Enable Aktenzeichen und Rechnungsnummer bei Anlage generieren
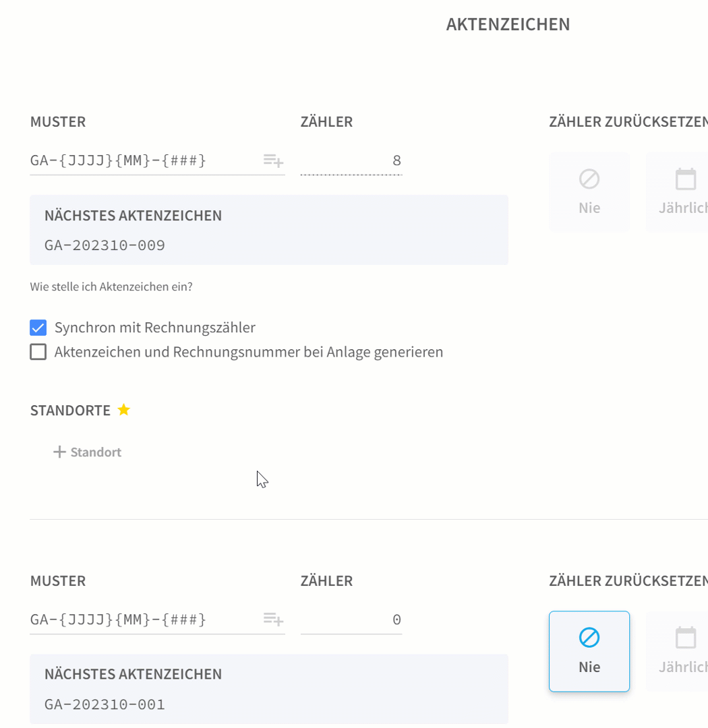The image size is (708, 728). (x=38, y=352)
